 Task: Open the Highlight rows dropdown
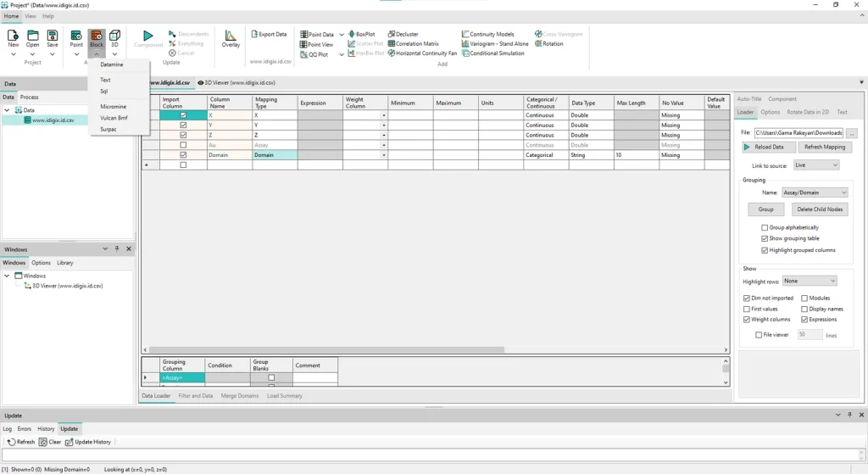pos(810,281)
